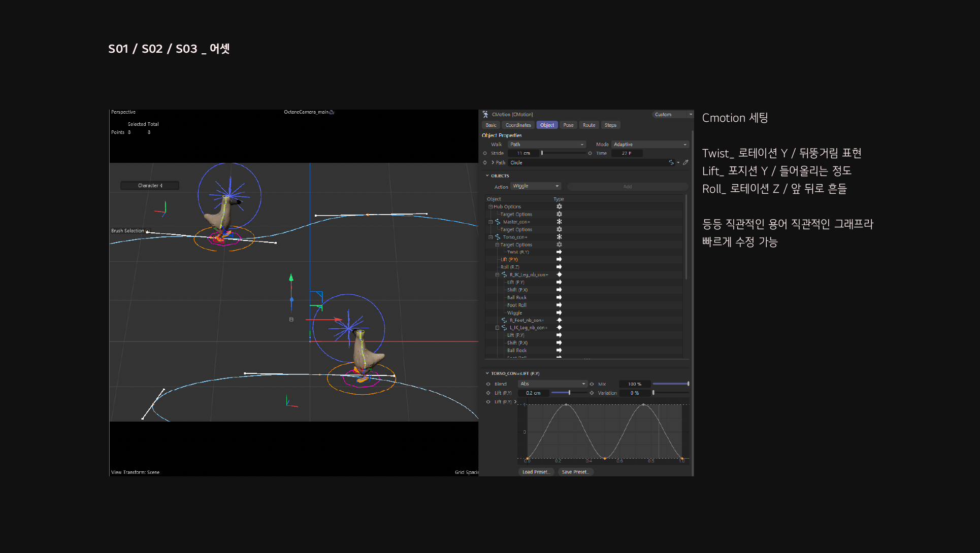
Task: Switch to the Coordinates tab
Action: point(518,125)
